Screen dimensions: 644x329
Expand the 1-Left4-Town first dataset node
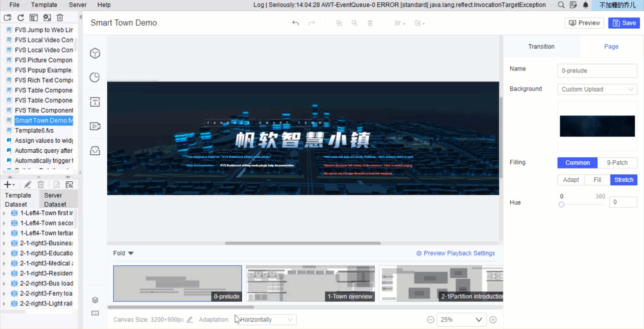[x=4, y=213]
